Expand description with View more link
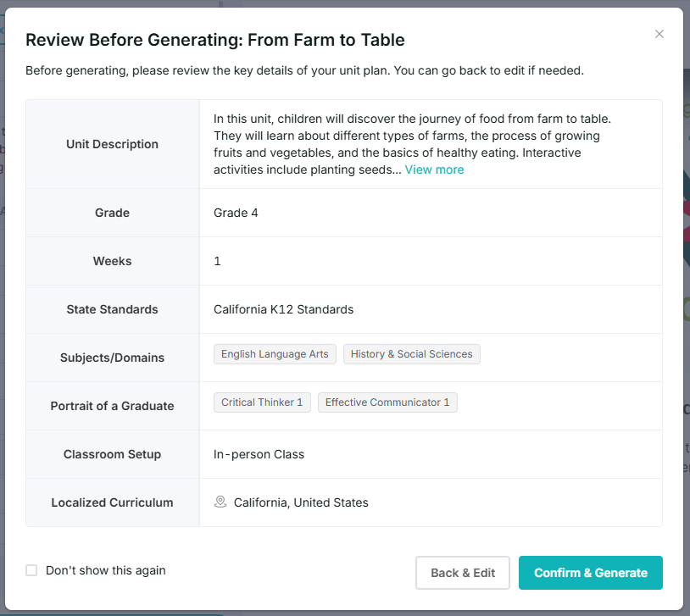This screenshot has height=616, width=690. point(434,169)
